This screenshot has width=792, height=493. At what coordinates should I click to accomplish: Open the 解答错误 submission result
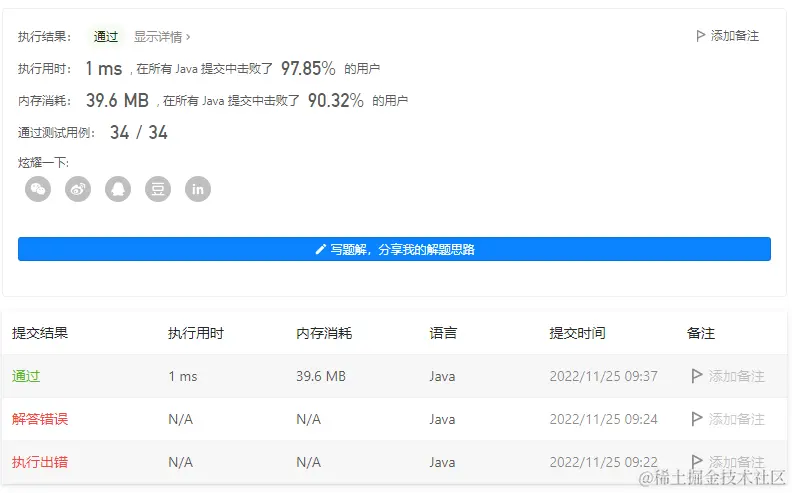[40, 419]
